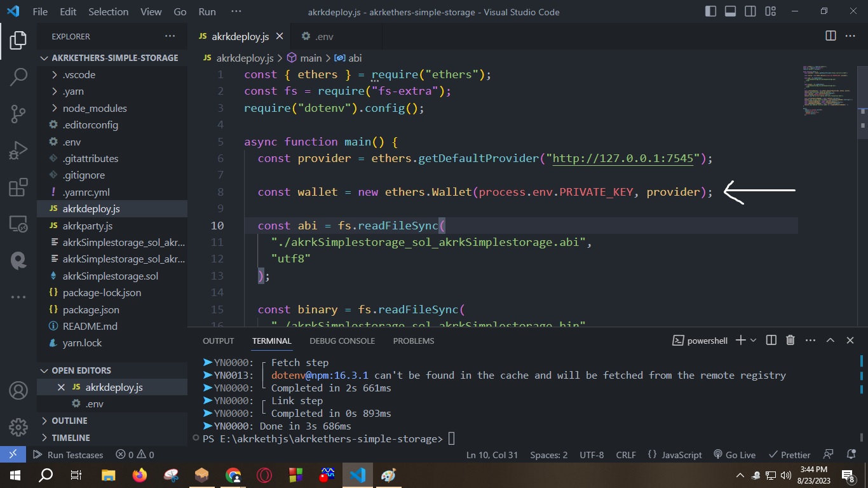
Task: Launch Firefox from the taskbar
Action: tap(139, 475)
